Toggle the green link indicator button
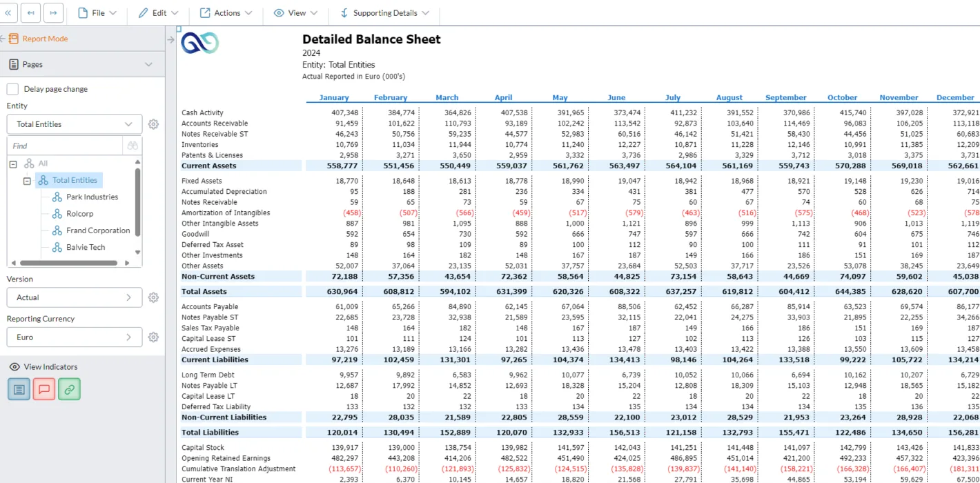The height and width of the screenshot is (483, 980). 69,389
